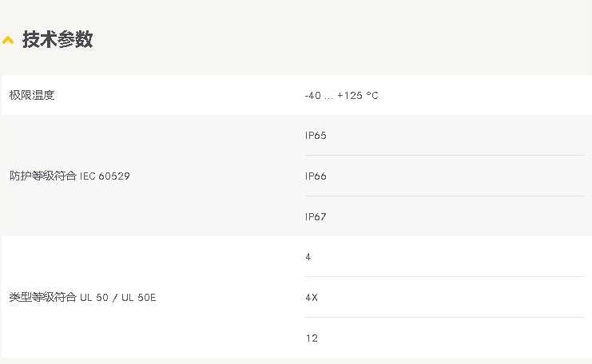This screenshot has width=592, height=364.
Task: Click the divider line between IP65 and IP66
Action: coord(444,156)
